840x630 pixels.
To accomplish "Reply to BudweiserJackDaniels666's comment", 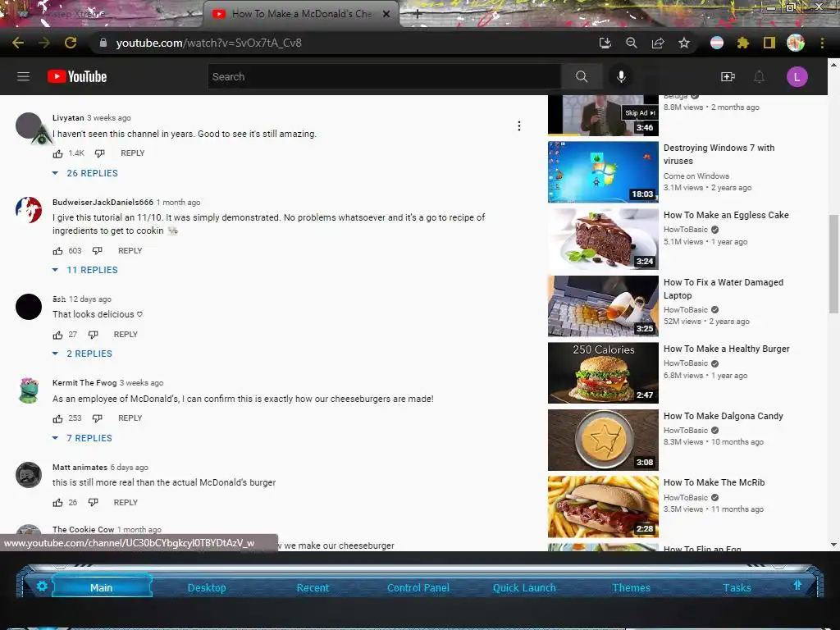I will click(130, 251).
